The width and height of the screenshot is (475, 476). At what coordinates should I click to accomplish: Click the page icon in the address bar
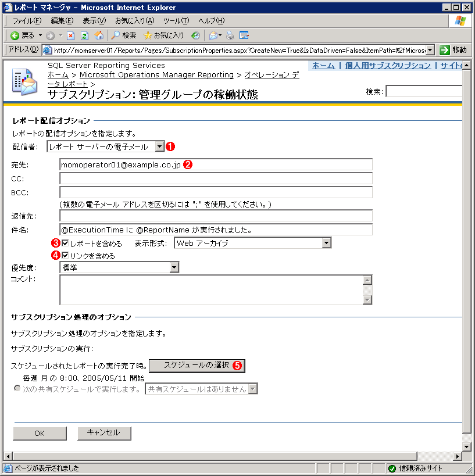tap(47, 50)
